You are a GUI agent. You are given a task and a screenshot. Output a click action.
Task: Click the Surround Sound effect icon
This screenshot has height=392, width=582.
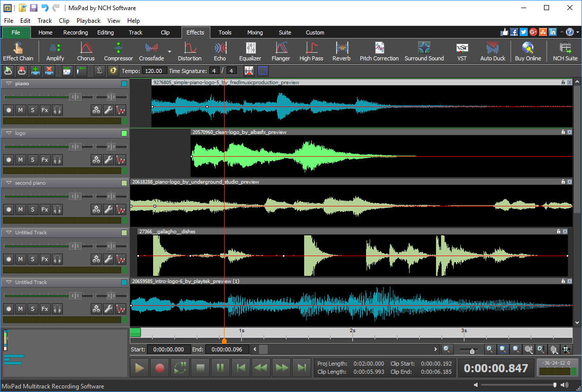[424, 51]
